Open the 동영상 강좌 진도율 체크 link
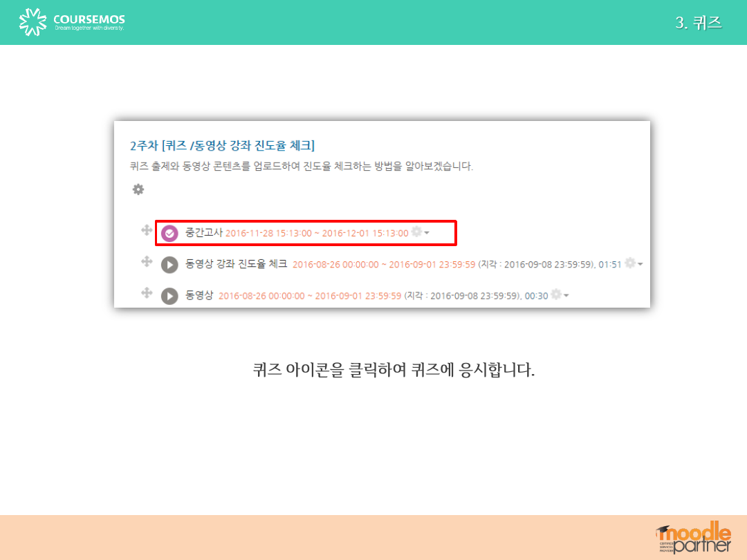 click(236, 264)
